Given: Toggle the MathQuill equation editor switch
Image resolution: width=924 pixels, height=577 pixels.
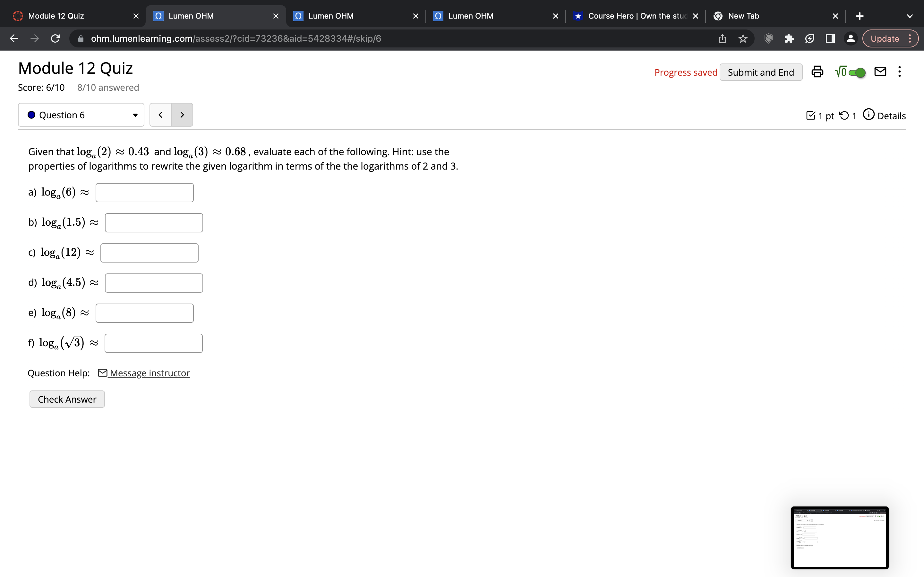Looking at the screenshot, I should [856, 72].
